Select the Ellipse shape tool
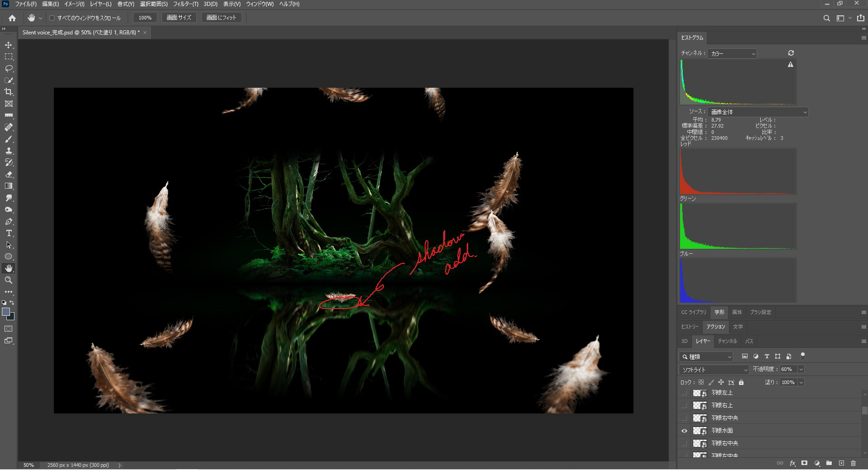 coord(9,257)
